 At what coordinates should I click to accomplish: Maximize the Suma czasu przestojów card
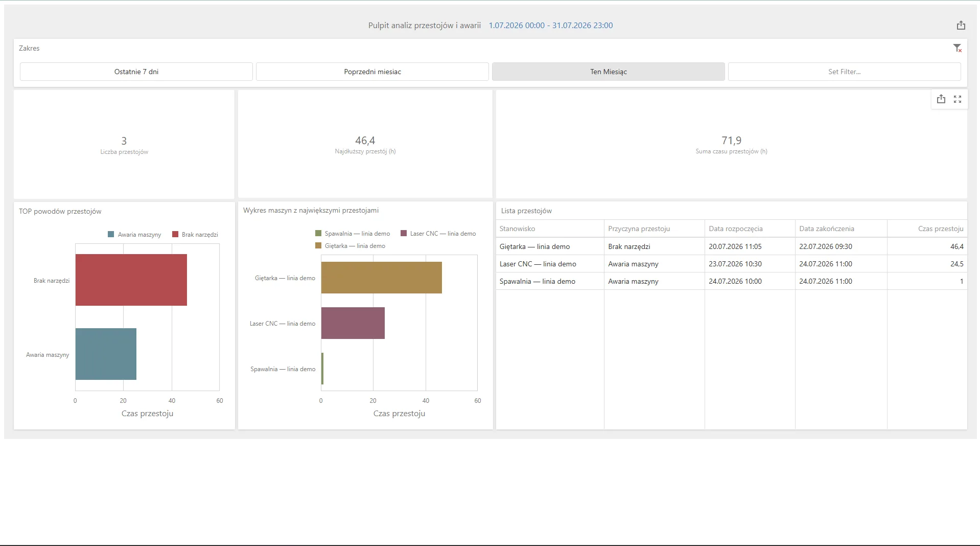tap(958, 99)
